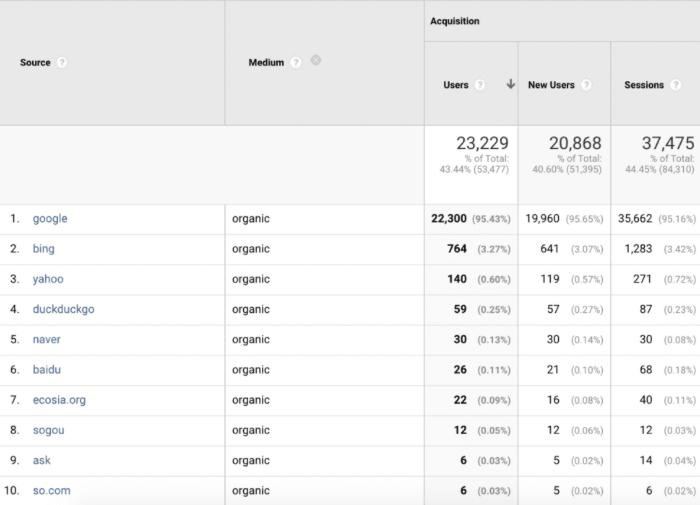
Task: Select yahoo Users value 140
Action: (457, 279)
